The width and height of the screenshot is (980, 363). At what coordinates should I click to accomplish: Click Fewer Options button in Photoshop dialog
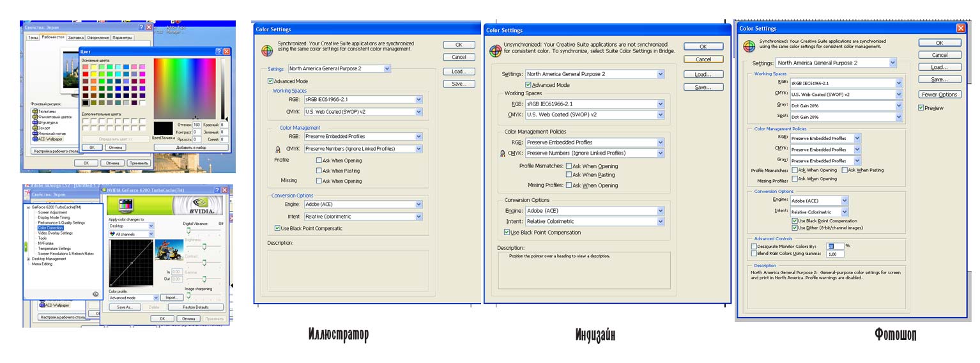[939, 95]
